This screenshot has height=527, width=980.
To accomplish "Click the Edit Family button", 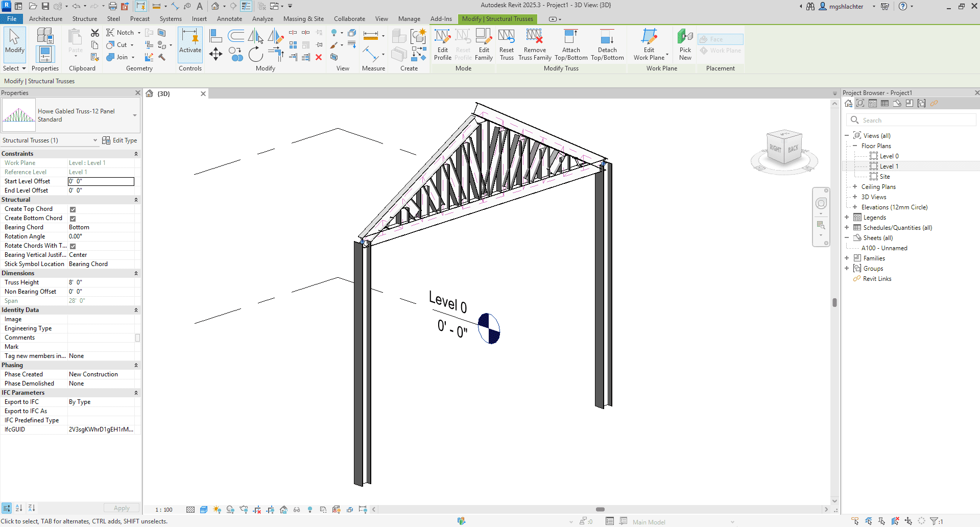I will coord(484,44).
